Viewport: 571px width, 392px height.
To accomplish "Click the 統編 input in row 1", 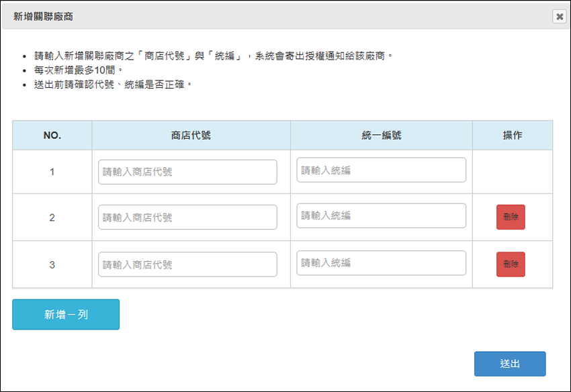I will point(382,170).
